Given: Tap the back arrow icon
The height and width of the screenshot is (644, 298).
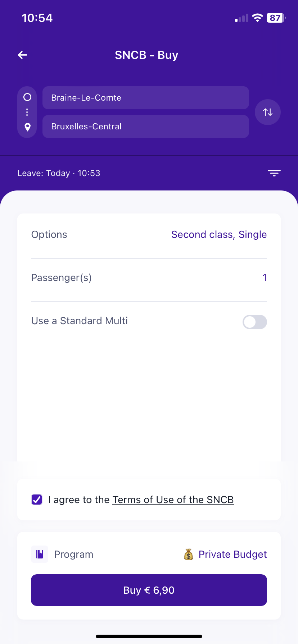Looking at the screenshot, I should (23, 55).
